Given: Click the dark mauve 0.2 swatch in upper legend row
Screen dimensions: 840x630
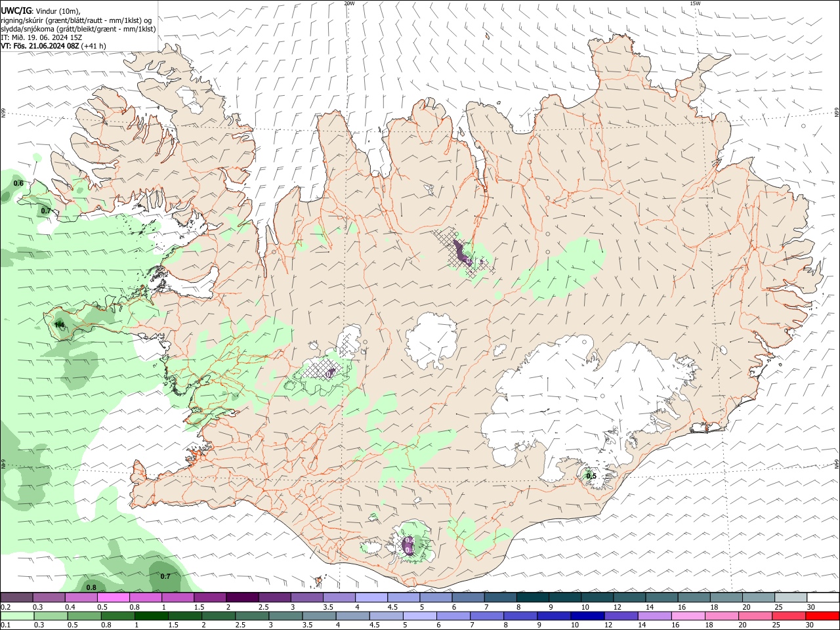Looking at the screenshot, I should [x=16, y=597].
